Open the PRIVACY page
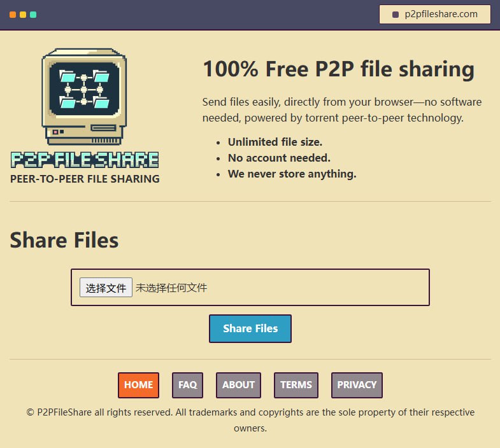The width and height of the screenshot is (500, 448). pyautogui.click(x=357, y=385)
